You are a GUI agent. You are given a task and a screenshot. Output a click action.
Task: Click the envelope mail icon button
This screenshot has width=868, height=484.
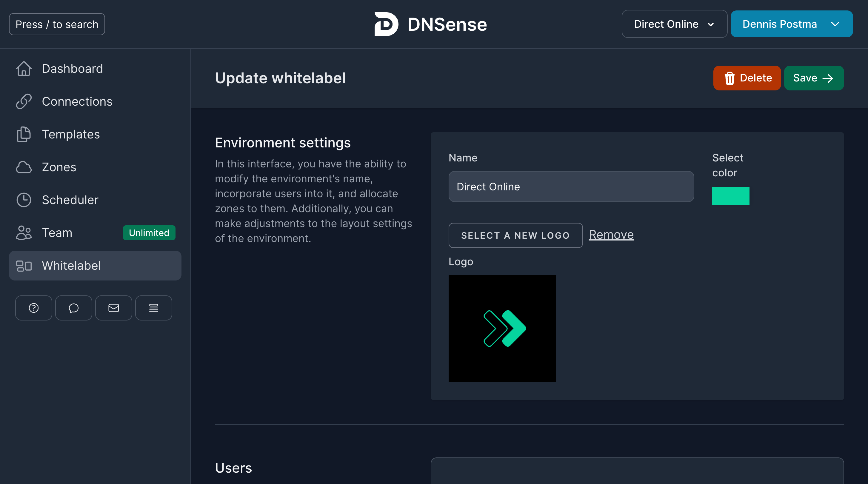113,308
